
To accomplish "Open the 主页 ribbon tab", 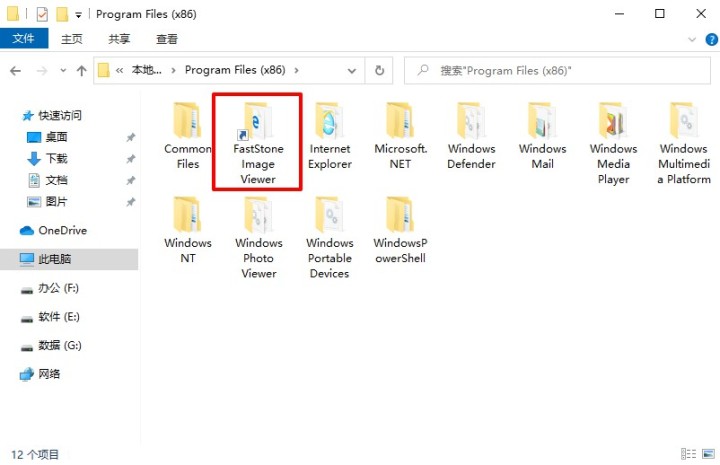I will (x=72, y=39).
